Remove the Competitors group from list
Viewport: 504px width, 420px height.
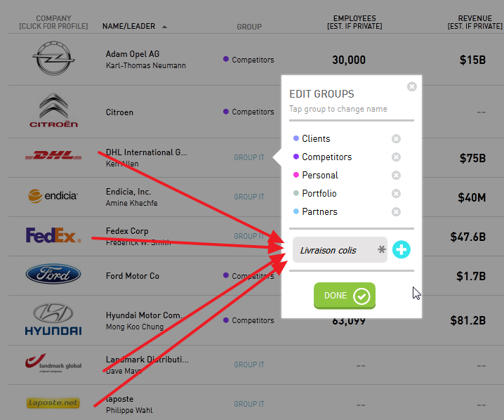(396, 157)
